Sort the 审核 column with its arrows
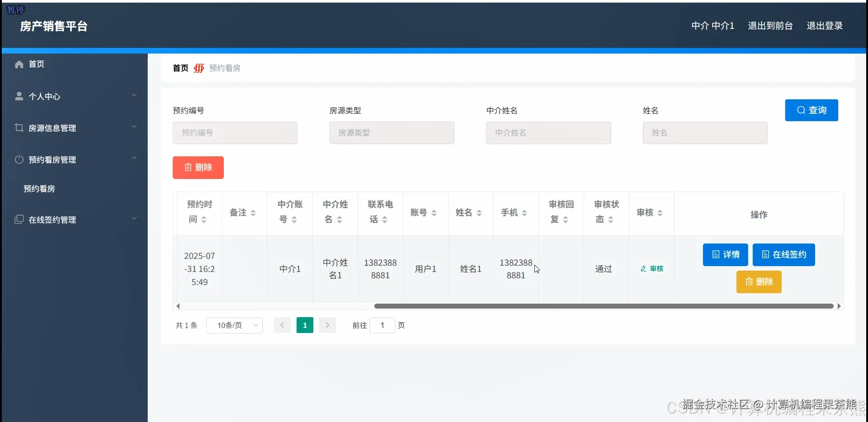 pos(660,213)
